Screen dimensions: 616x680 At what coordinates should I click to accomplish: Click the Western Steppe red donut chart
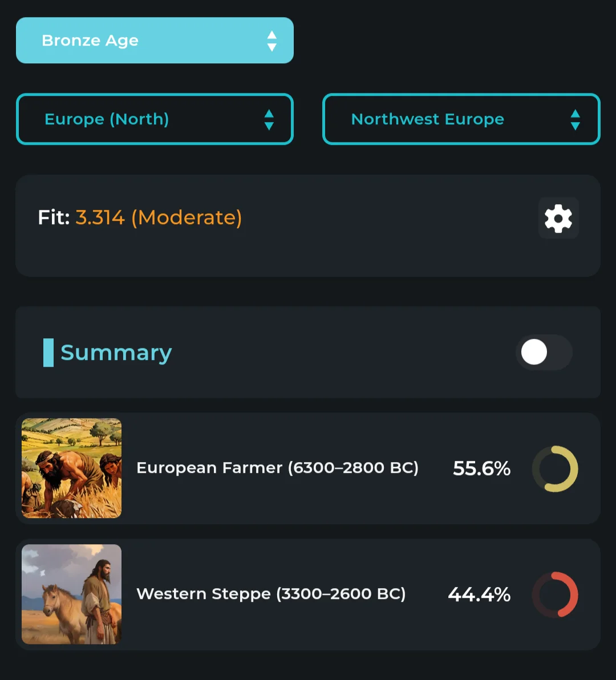coord(555,594)
